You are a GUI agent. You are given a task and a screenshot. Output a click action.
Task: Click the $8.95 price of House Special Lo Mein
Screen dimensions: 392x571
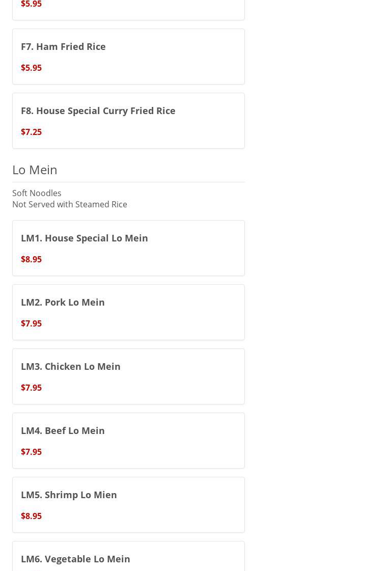pyautogui.click(x=31, y=259)
